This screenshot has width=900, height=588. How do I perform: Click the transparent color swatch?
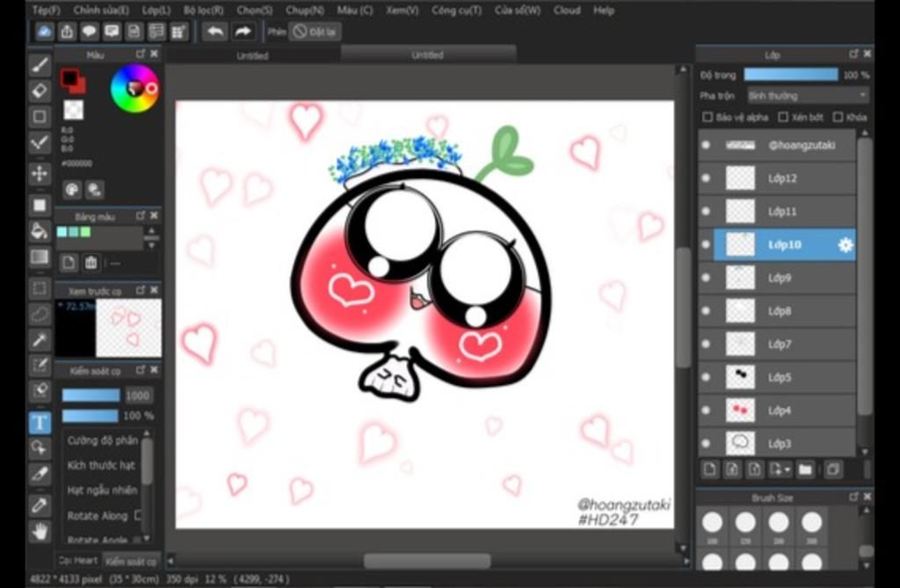point(73,110)
